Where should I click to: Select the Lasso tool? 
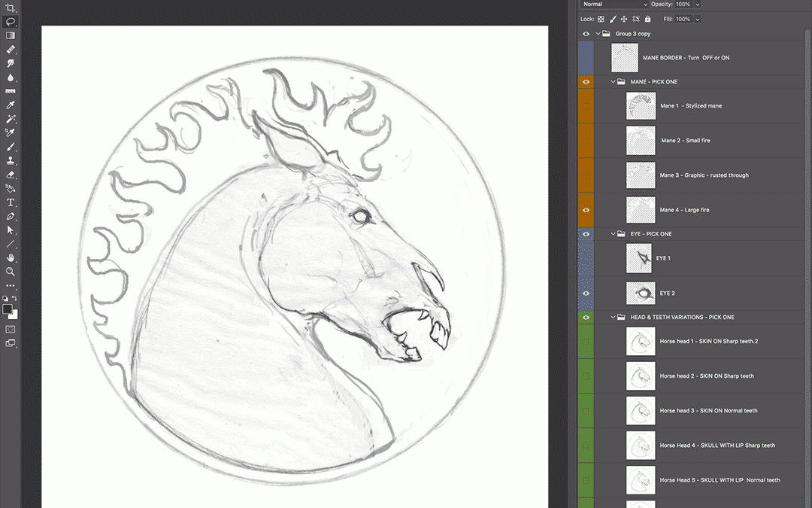click(x=11, y=22)
